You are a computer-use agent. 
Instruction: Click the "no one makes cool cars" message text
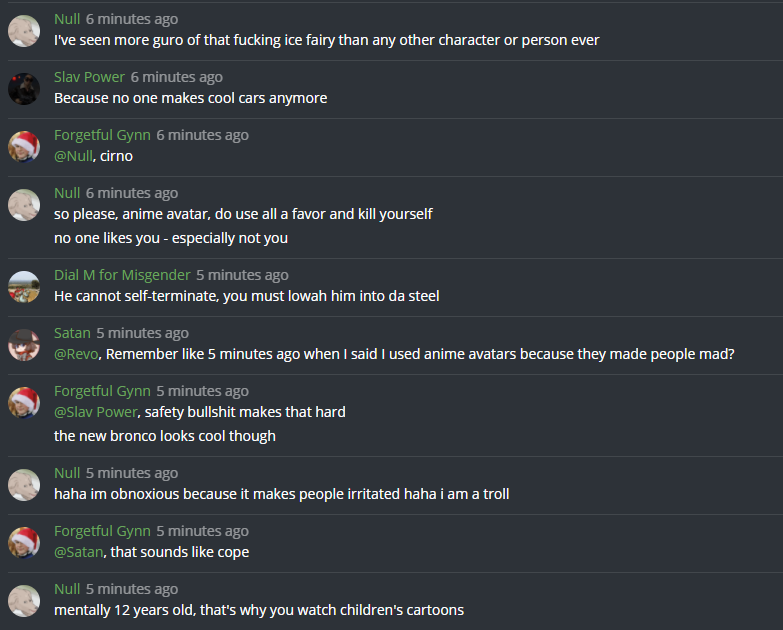(190, 98)
